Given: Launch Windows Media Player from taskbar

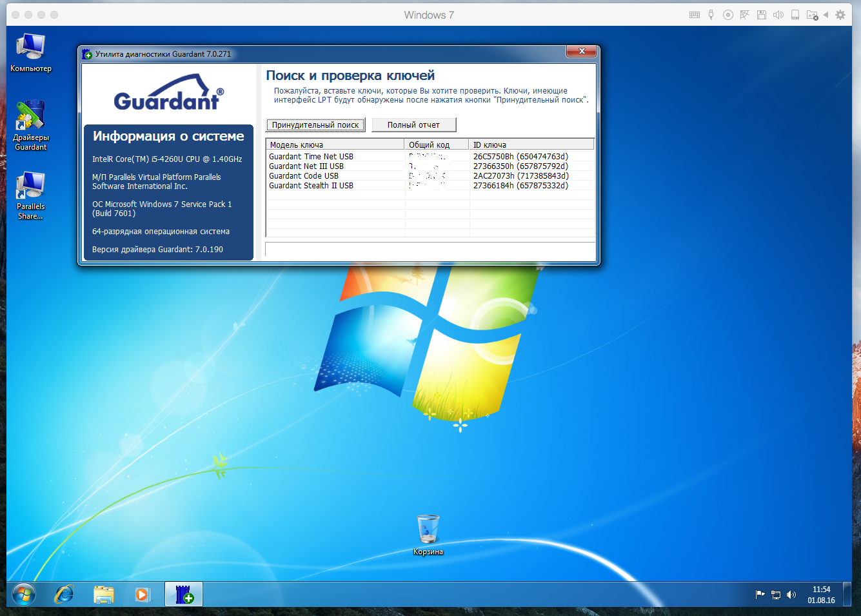Looking at the screenshot, I should pyautogui.click(x=143, y=594).
